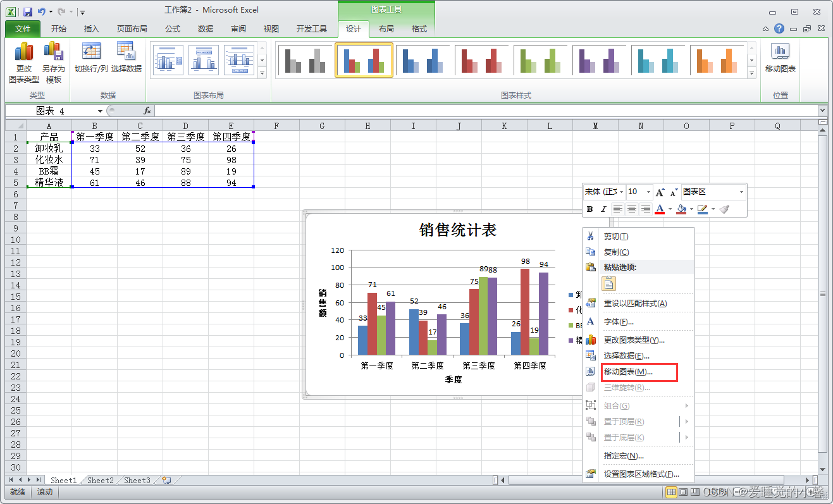
Task: Click the paste option clipboard icon
Action: point(608,283)
